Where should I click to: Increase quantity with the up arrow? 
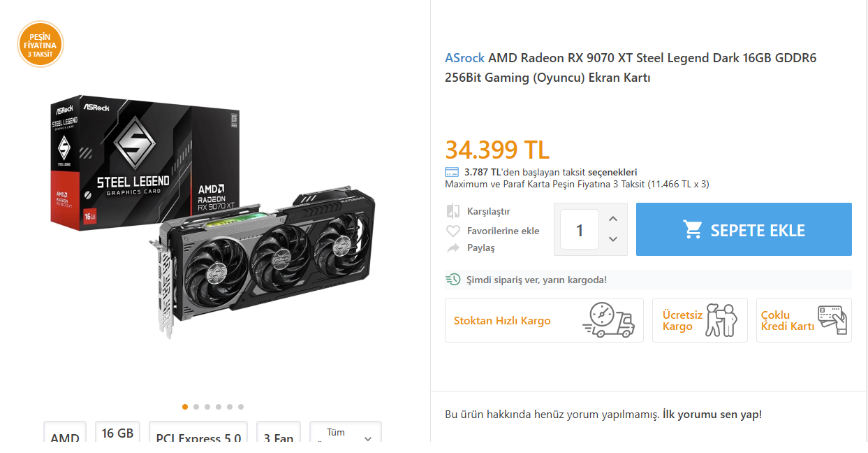[x=613, y=219]
